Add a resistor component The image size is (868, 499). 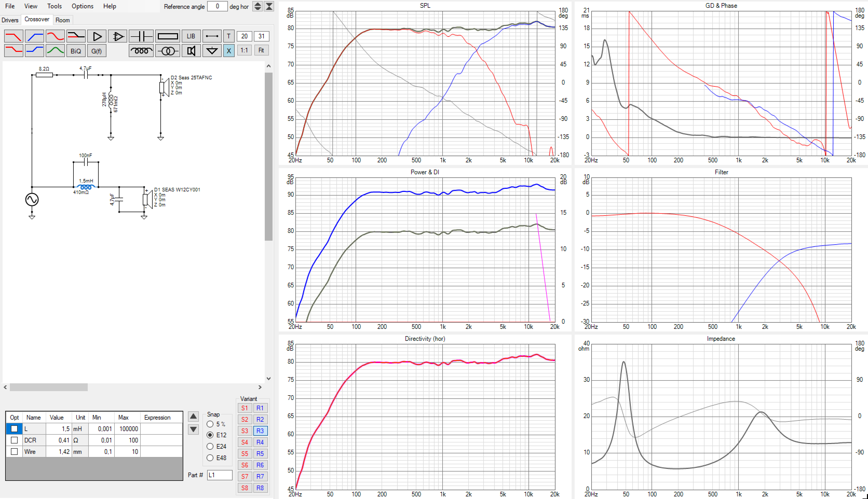(x=168, y=36)
